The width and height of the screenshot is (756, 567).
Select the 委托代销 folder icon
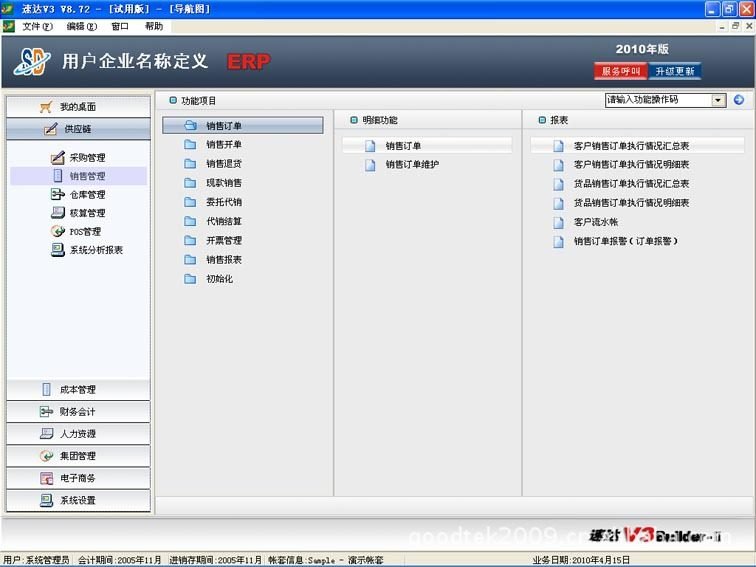click(x=190, y=202)
